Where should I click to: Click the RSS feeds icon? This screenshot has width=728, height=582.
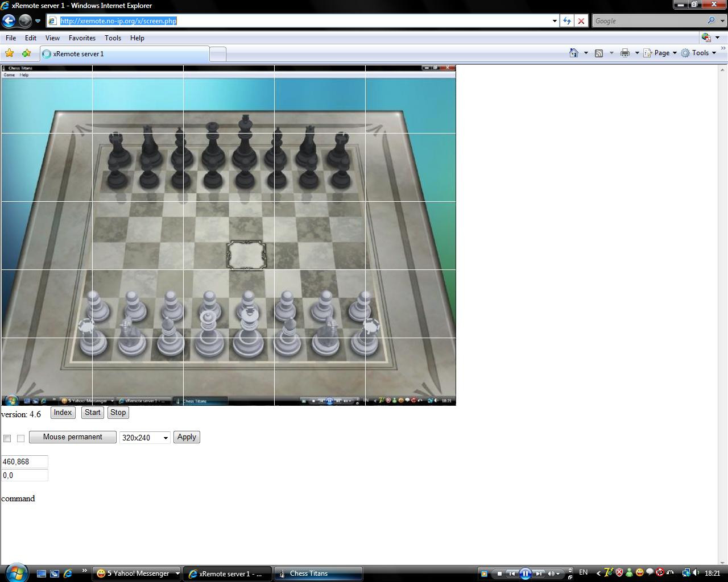click(599, 53)
